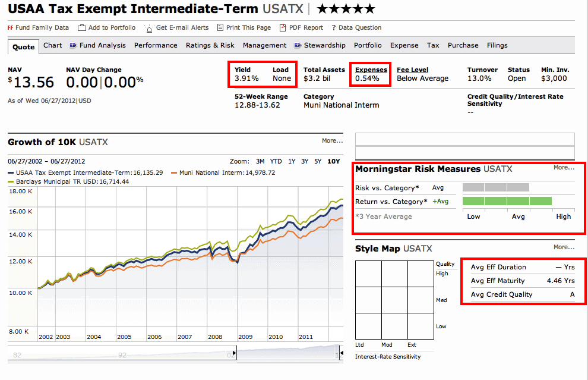Click the left handle of chart range slider
588x380 pixels.
coord(235,353)
